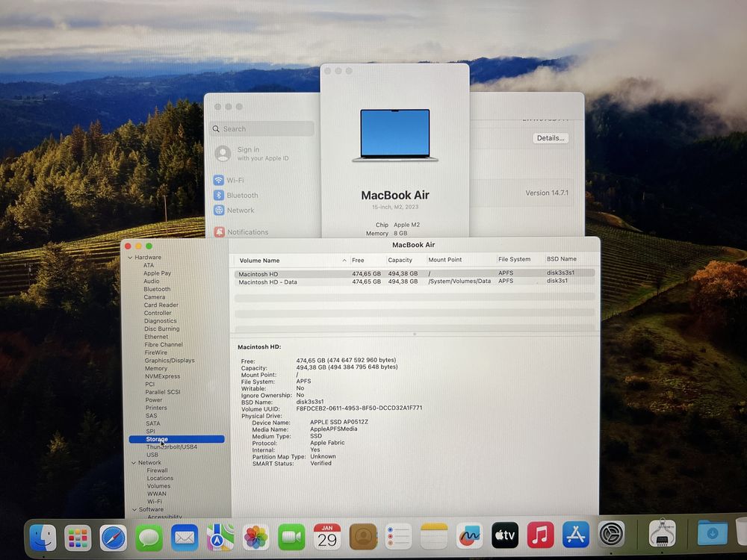
Task: Select FireWire in Hardware list
Action: click(x=156, y=352)
